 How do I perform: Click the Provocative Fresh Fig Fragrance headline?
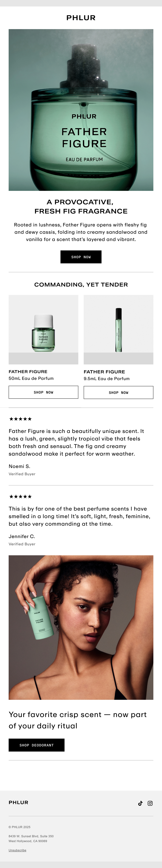point(81,206)
